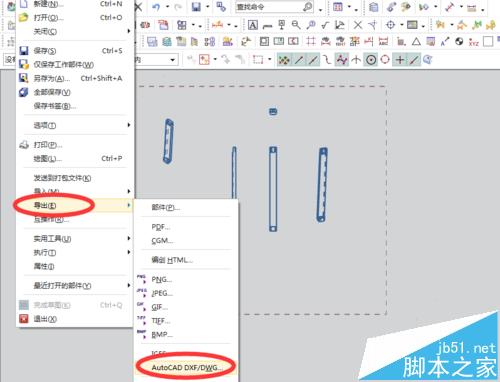Screen dimensions: 500x382
Task: Choose AutoCAD DXF/DWG export option
Action: (186, 368)
